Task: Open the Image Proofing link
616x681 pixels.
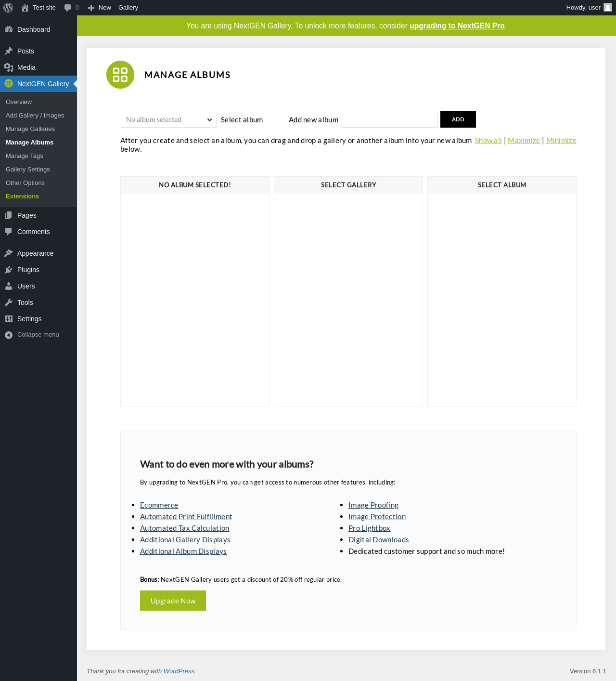Action: [x=373, y=505]
